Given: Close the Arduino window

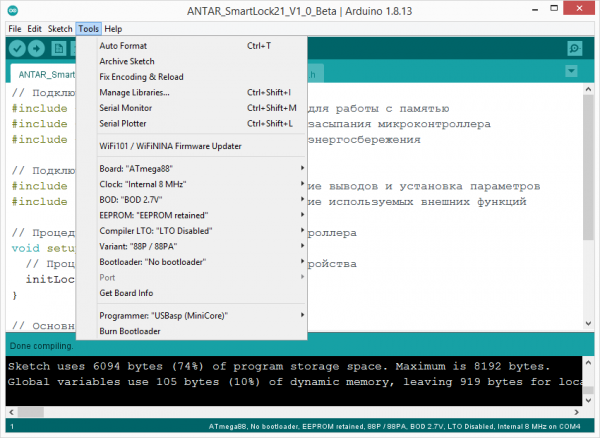Looking at the screenshot, I should [x=579, y=8].
